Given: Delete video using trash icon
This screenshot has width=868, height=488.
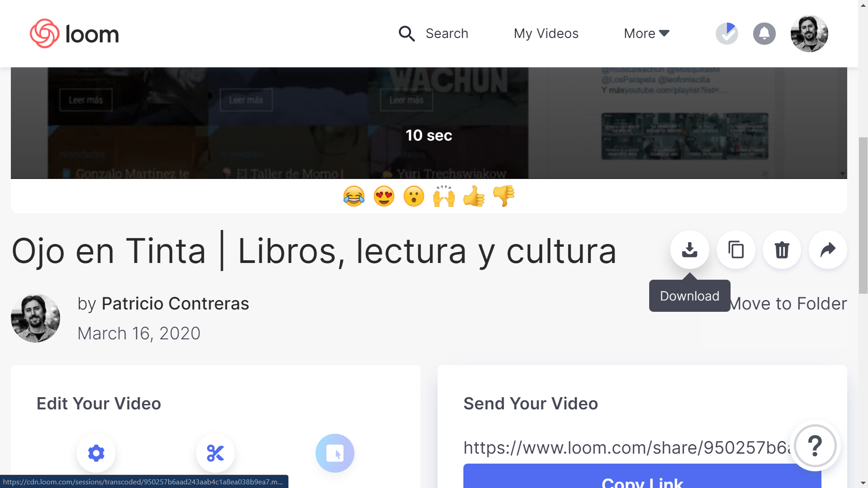Looking at the screenshot, I should pyautogui.click(x=782, y=250).
